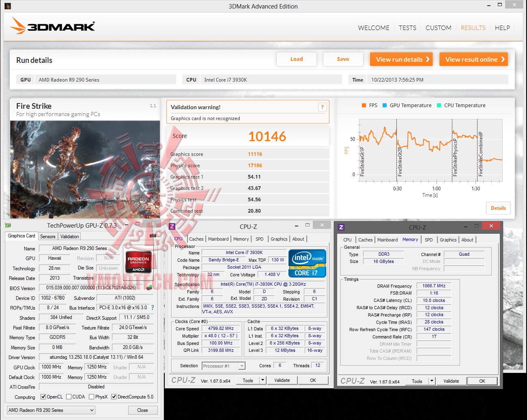
Task: Click the Save button in Run details
Action: pyautogui.click(x=343, y=59)
